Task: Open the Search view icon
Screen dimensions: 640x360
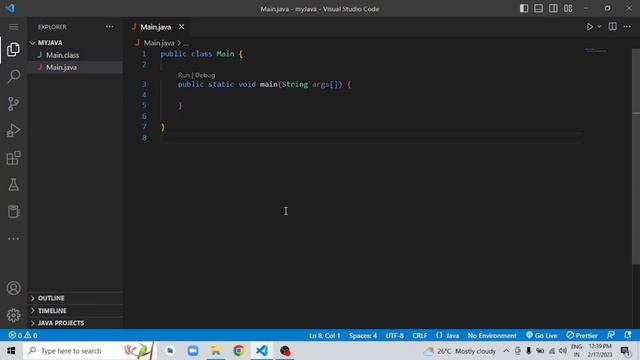Action: (x=13, y=76)
